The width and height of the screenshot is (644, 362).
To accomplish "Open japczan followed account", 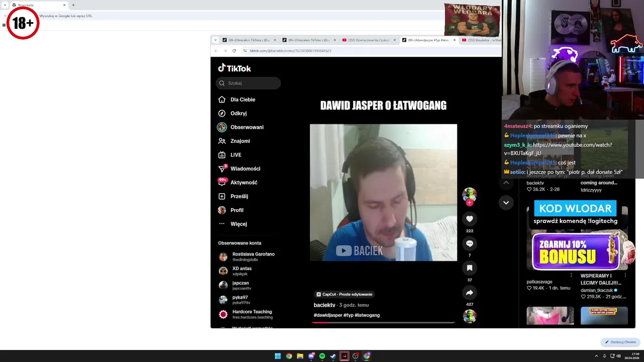I will tap(235, 286).
